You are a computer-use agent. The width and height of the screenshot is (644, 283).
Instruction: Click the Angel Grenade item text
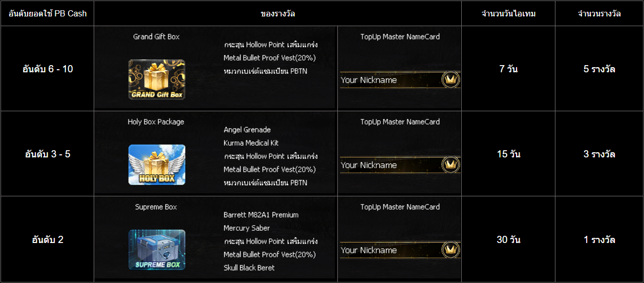coord(247,130)
